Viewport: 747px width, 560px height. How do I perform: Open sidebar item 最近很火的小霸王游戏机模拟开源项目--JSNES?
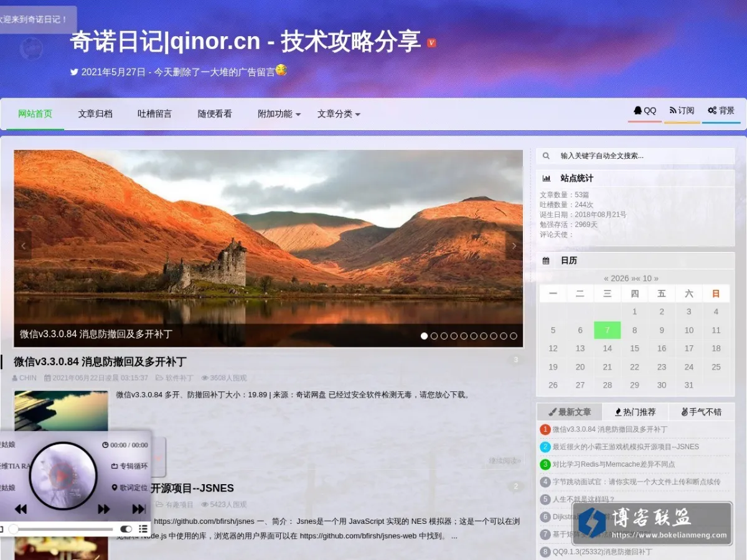tap(626, 447)
